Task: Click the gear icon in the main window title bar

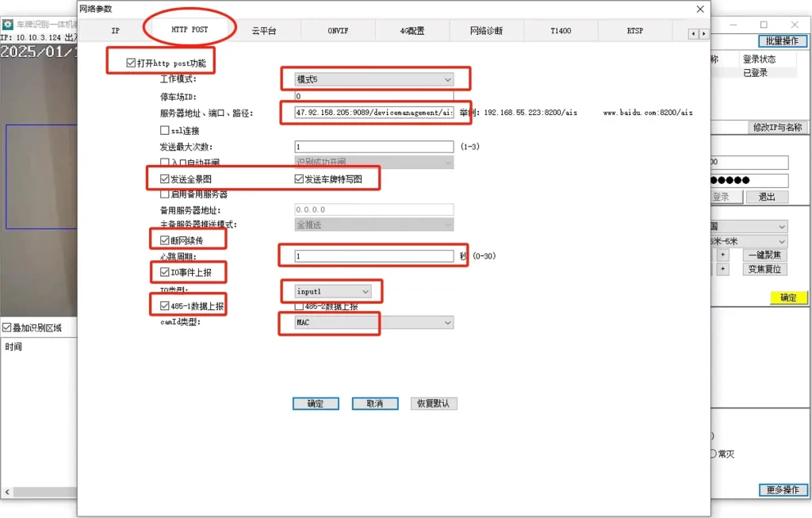Action: click(x=10, y=25)
